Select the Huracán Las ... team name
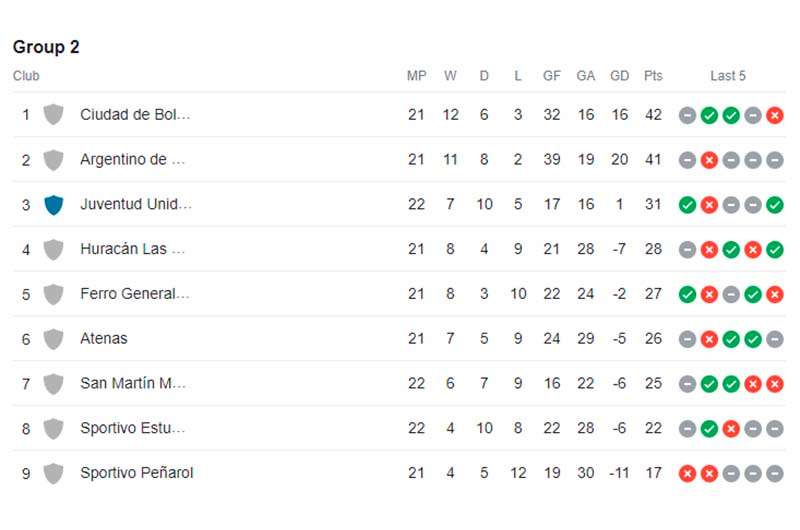The image size is (800, 530). pyautogui.click(x=132, y=249)
